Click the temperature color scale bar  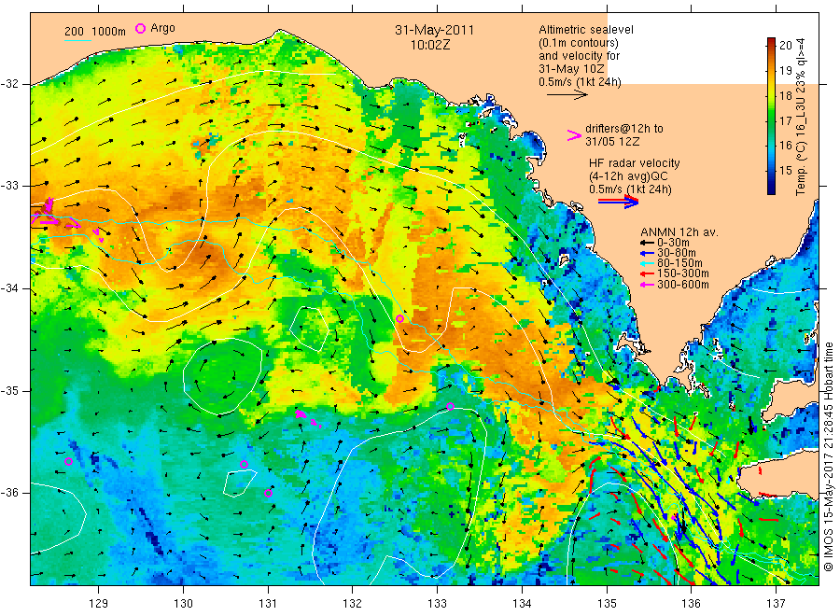coord(771,116)
